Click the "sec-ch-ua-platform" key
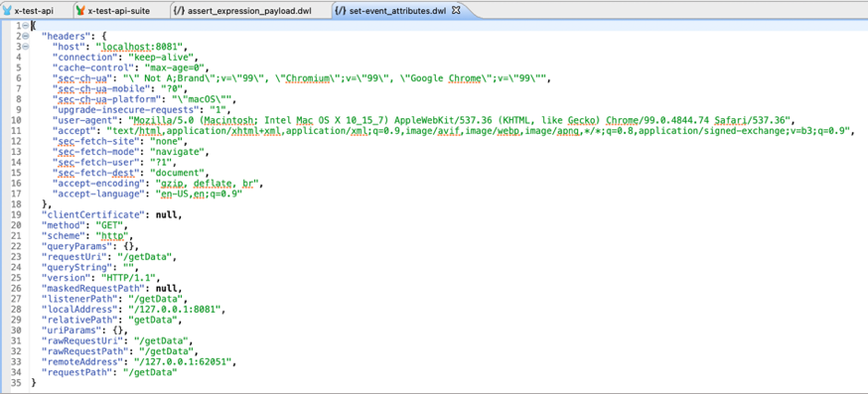The height and width of the screenshot is (394, 868). [x=106, y=99]
